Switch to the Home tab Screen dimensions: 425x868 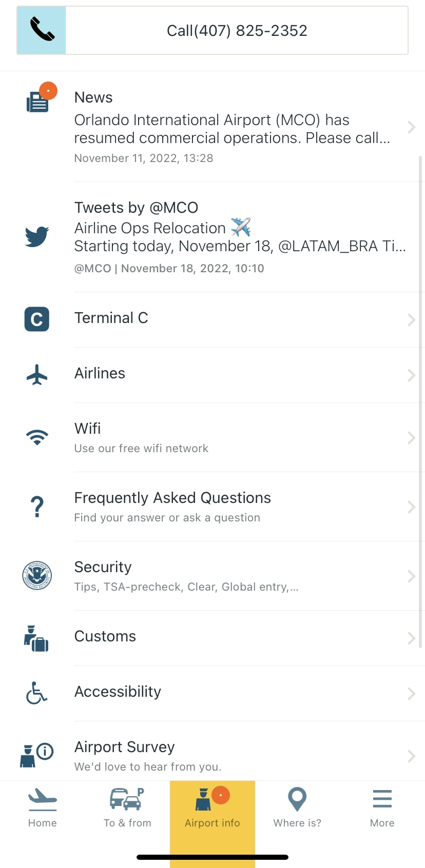click(x=43, y=808)
